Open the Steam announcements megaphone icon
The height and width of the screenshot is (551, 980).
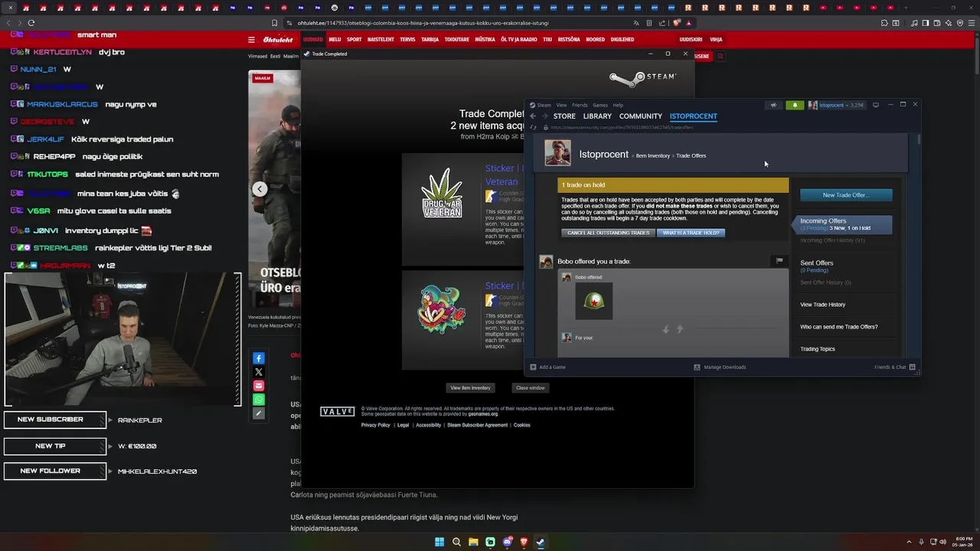[773, 105]
